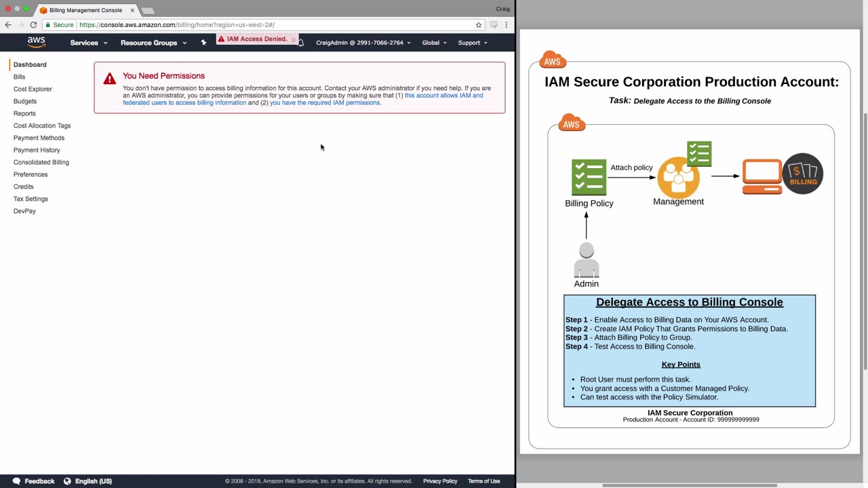This screenshot has width=868, height=488.
Task: Open a new browser tab
Action: pyautogui.click(x=148, y=11)
